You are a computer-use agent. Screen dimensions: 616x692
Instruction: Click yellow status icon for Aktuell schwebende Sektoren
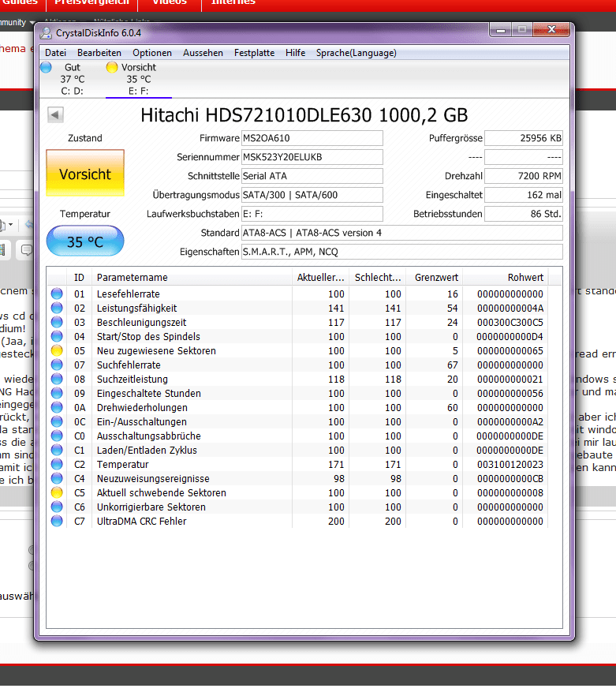coord(57,492)
